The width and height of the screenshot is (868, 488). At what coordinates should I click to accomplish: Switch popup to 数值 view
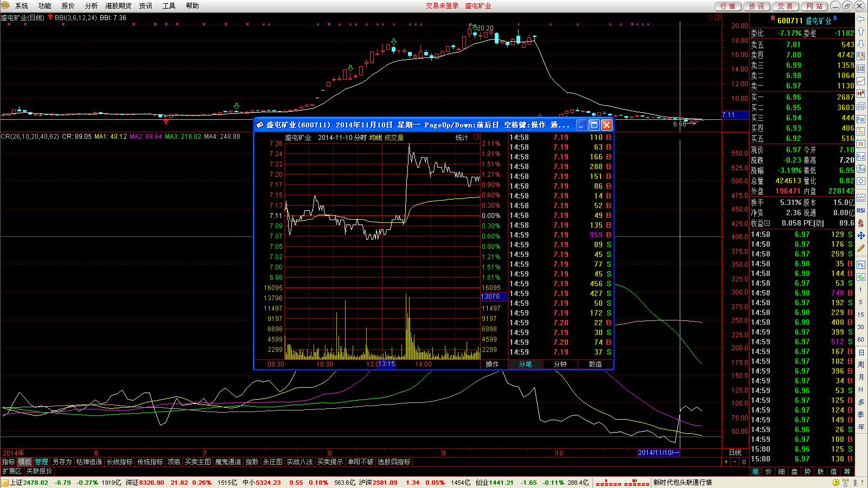tap(596, 364)
